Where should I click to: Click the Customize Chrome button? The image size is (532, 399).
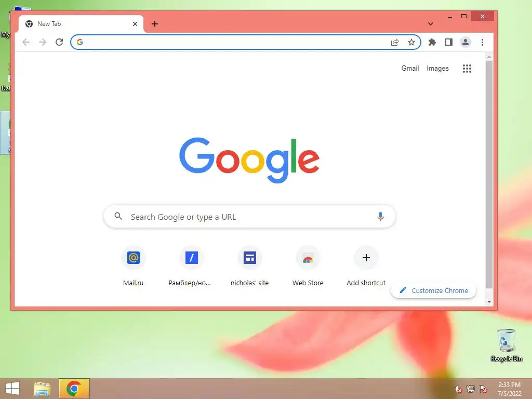click(x=434, y=290)
